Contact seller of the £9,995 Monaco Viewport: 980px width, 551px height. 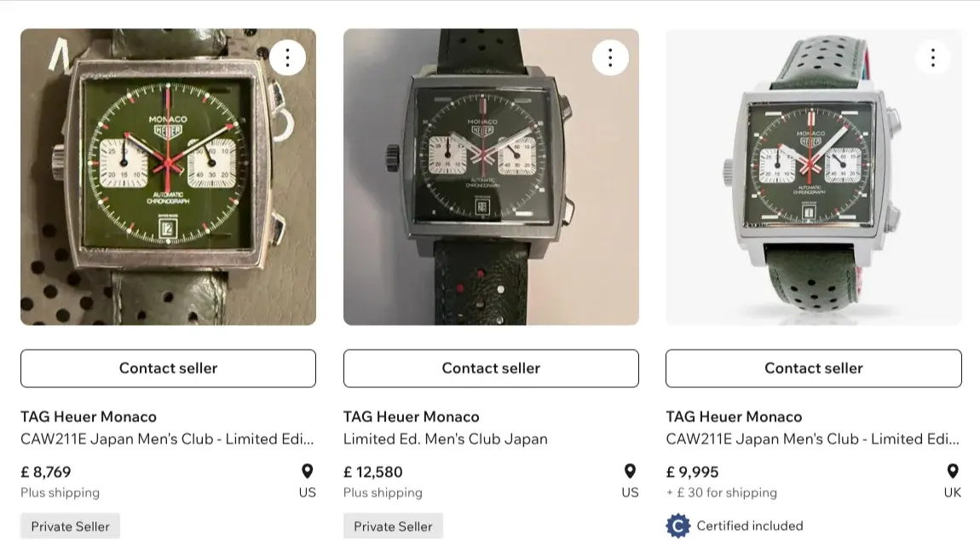[x=813, y=368]
